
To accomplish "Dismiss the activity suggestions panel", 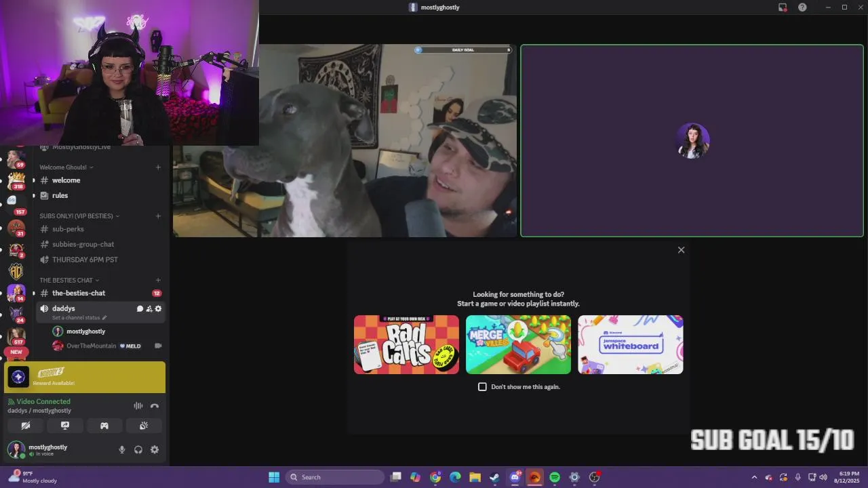I will pyautogui.click(x=681, y=250).
